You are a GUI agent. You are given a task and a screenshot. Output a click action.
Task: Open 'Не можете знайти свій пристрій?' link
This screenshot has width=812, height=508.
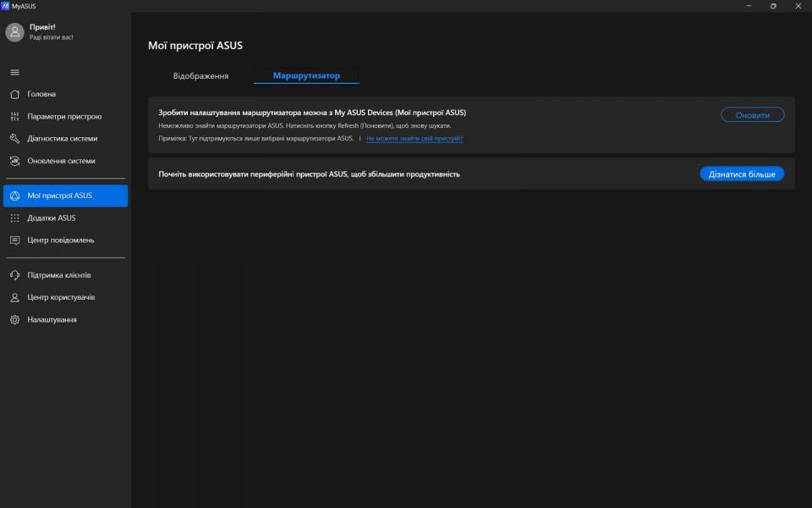[414, 138]
